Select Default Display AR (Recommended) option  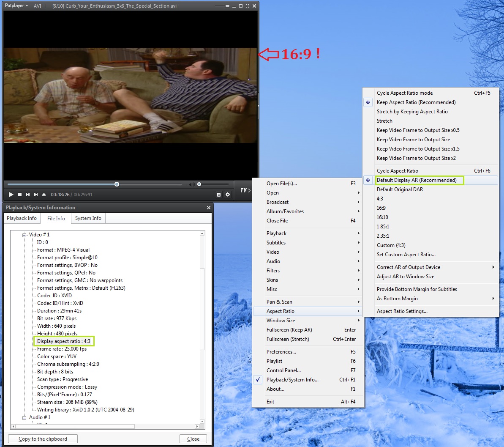pyautogui.click(x=431, y=180)
